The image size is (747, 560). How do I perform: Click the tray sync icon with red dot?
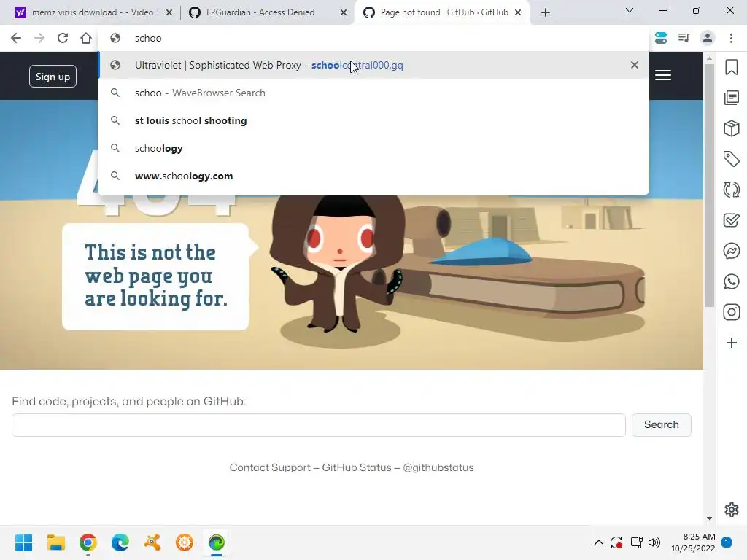pyautogui.click(x=616, y=542)
